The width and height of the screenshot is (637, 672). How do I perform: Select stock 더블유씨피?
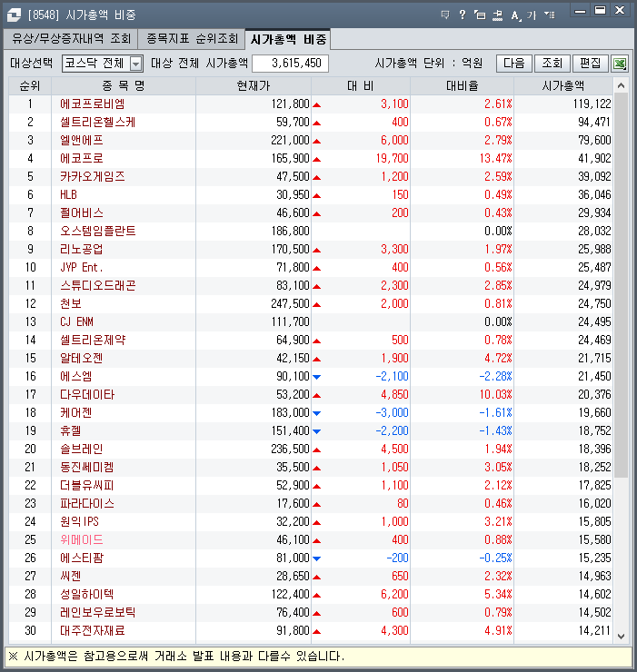click(x=87, y=486)
